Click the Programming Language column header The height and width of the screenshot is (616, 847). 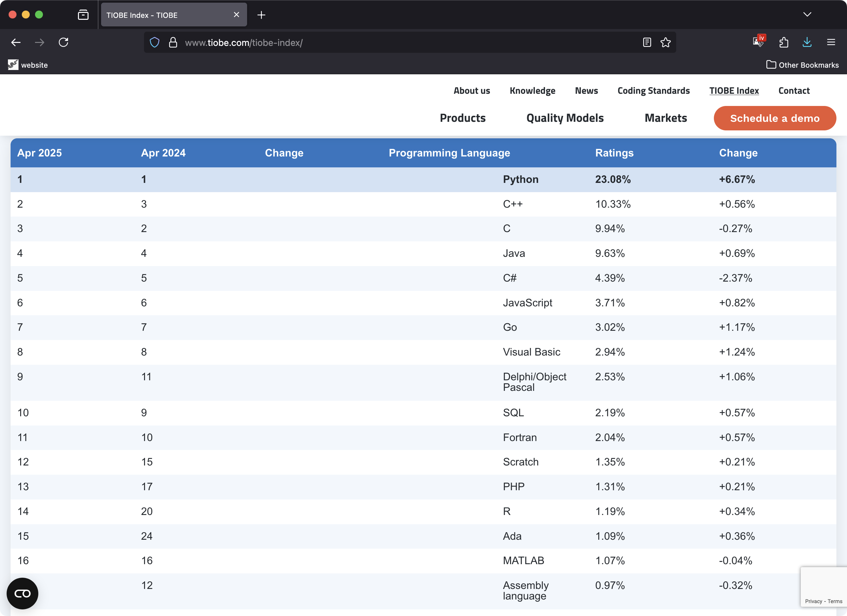(x=449, y=153)
